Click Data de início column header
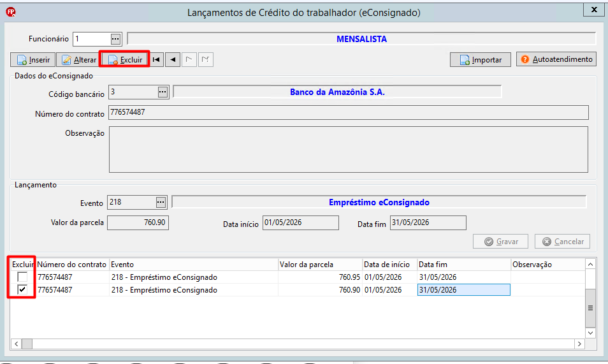The image size is (608, 364). point(389,265)
